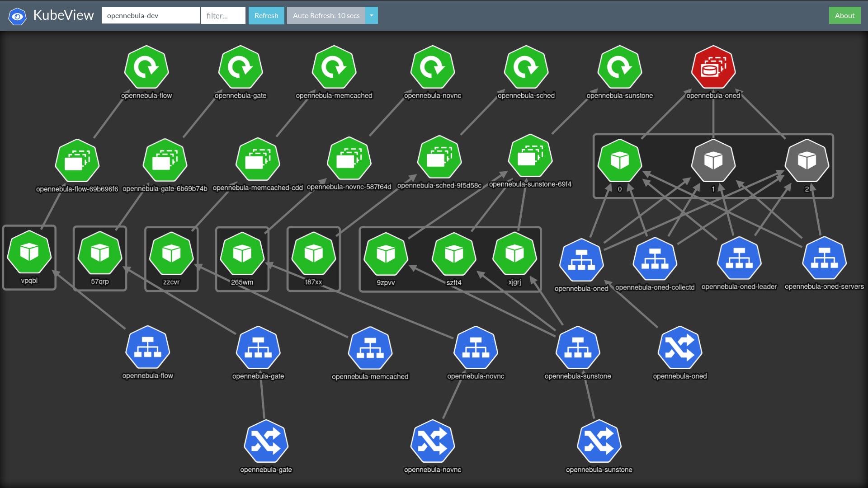
Task: Click the opennebula-oned failed deployment icon
Action: 712,68
